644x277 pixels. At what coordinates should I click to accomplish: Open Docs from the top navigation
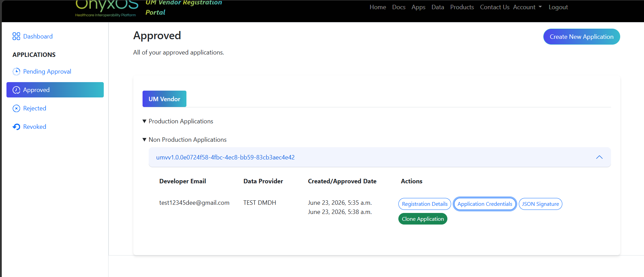399,7
